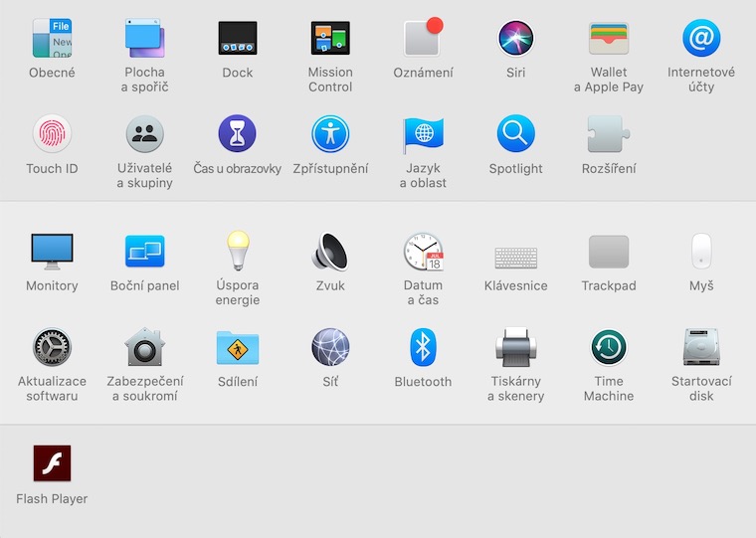This screenshot has height=538, width=756.
Task: Open Zvuk speaker settings
Action: point(330,252)
